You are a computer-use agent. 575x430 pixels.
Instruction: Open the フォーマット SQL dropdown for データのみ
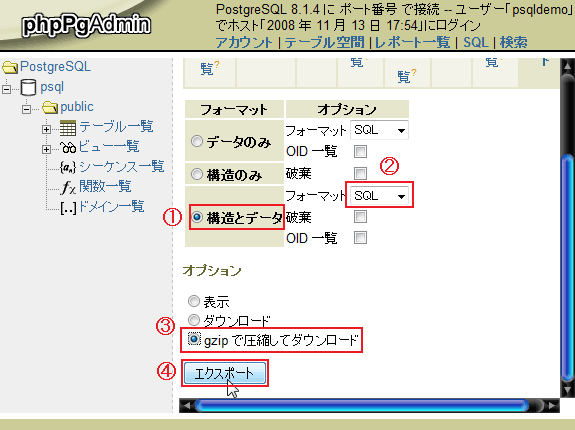(x=379, y=130)
